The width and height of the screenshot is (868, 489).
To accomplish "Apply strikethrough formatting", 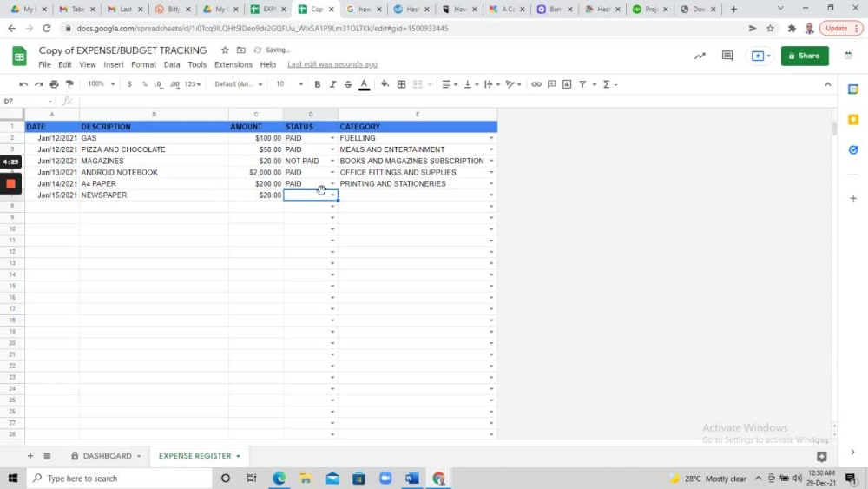I will [348, 84].
